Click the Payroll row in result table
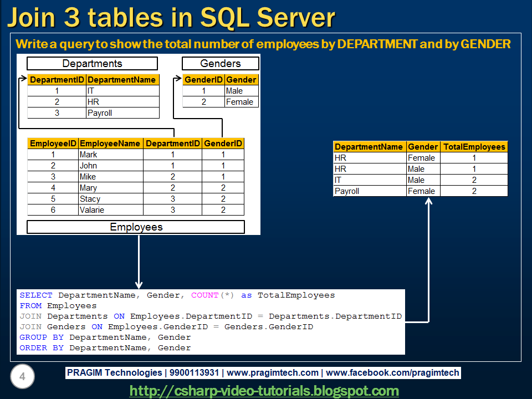The width and height of the screenshot is (532, 399). coord(421,191)
